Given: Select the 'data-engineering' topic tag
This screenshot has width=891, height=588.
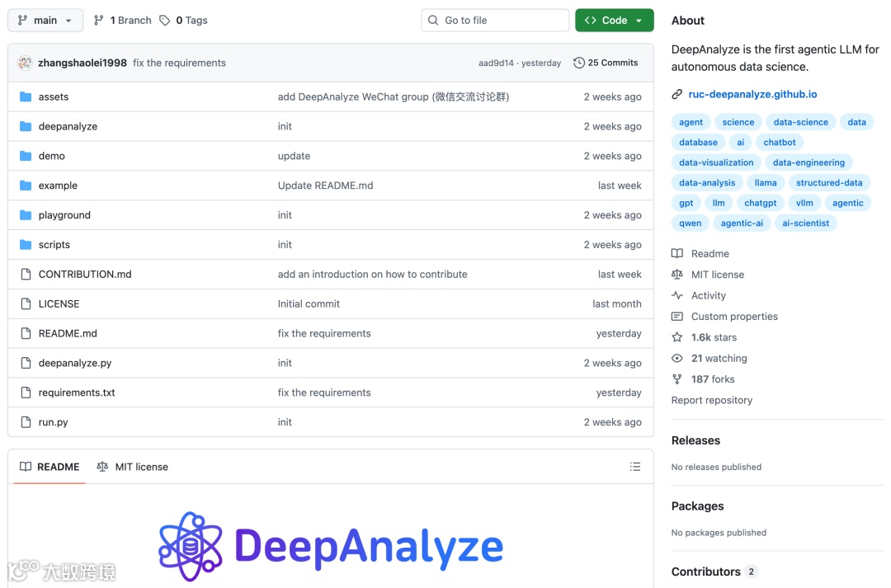Looking at the screenshot, I should [808, 162].
